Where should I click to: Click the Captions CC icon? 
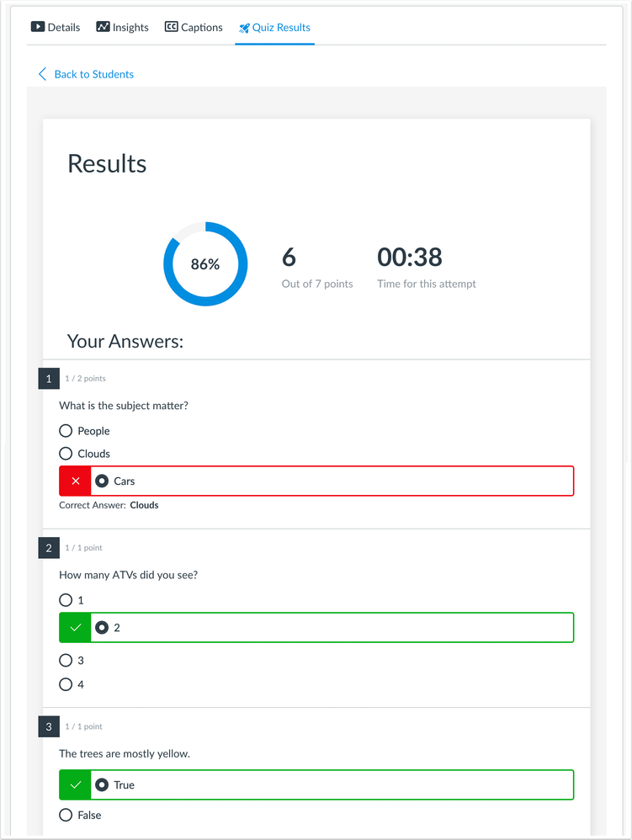click(x=171, y=27)
